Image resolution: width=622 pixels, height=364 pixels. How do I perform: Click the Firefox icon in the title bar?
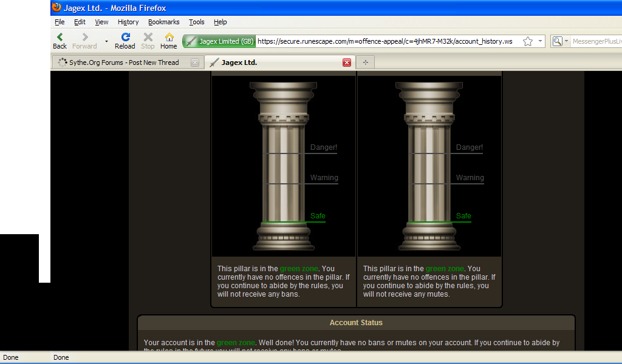click(x=56, y=8)
